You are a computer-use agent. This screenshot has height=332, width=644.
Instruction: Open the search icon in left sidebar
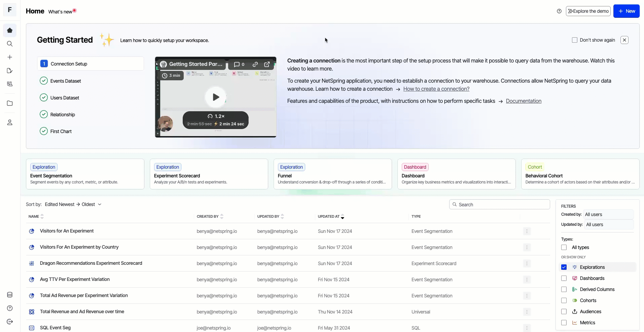point(10,44)
